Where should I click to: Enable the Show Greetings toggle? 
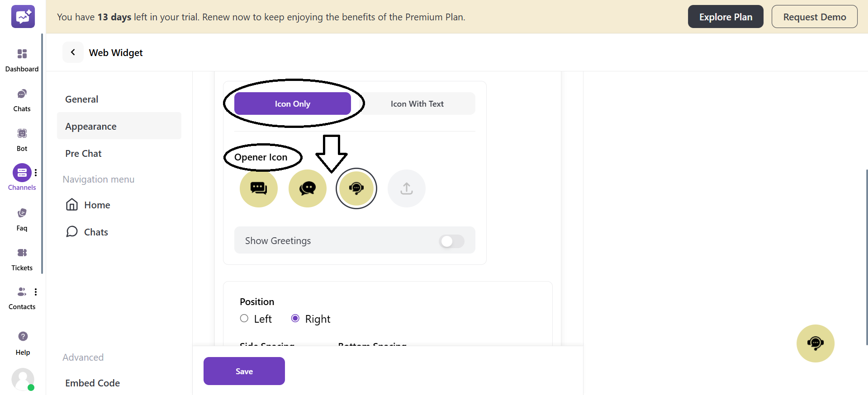[451, 241]
